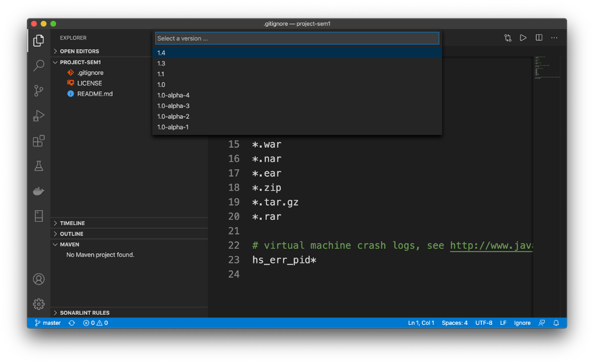The image size is (594, 364).
Task: Change language mode via Ignore
Action: tap(522, 323)
